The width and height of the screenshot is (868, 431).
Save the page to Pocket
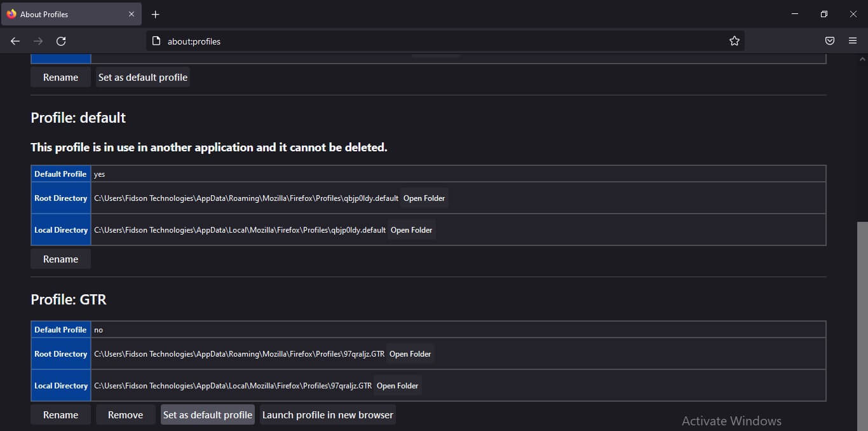830,41
